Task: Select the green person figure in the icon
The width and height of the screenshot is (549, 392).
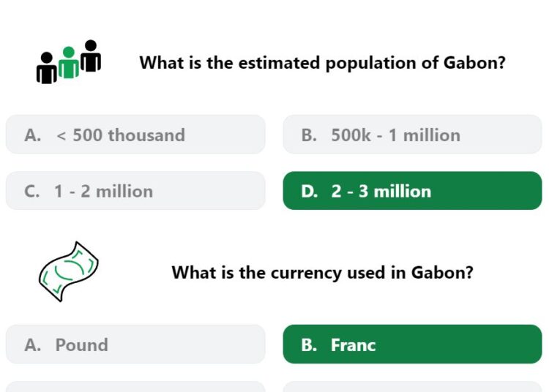Action: point(69,63)
